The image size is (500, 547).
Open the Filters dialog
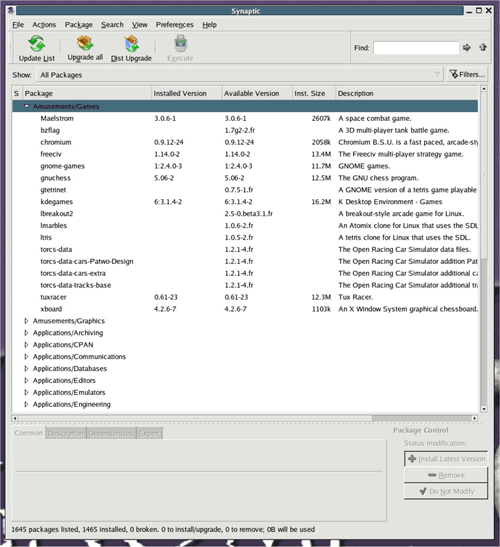click(x=468, y=75)
